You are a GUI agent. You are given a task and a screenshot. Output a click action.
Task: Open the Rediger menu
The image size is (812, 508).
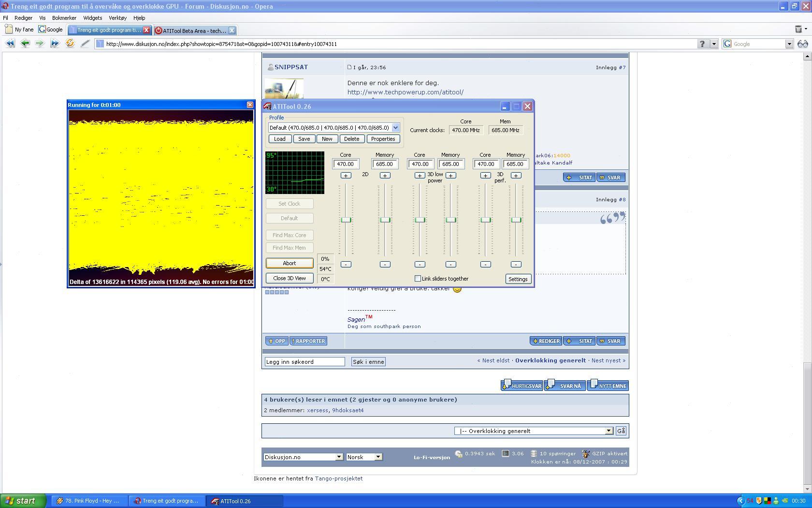pyautogui.click(x=23, y=18)
